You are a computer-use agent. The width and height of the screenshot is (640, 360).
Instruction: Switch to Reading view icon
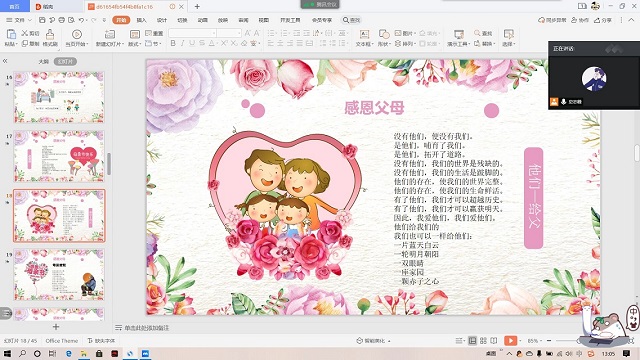[x=494, y=340]
